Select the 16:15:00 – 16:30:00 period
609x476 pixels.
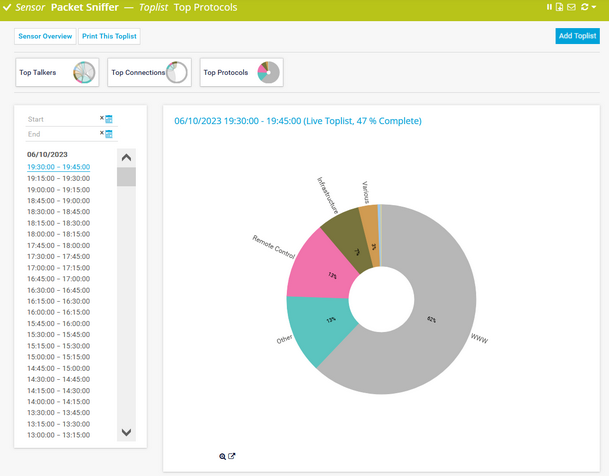(x=59, y=301)
